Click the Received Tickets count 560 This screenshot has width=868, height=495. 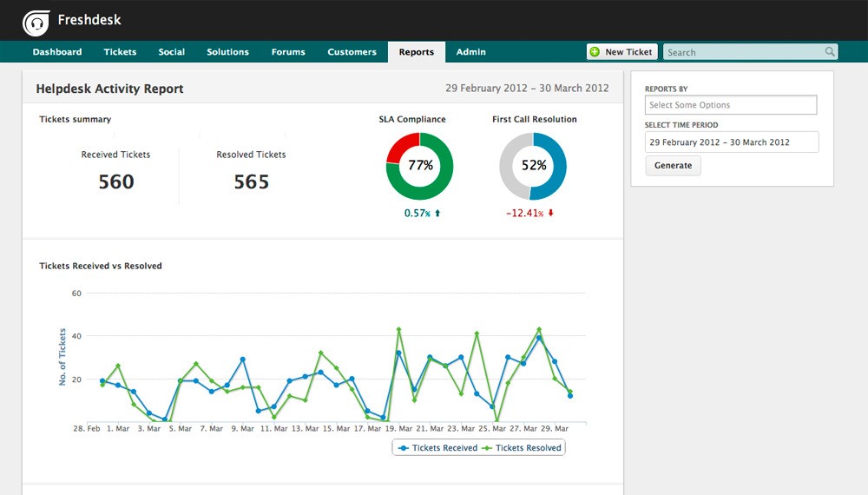[x=116, y=181]
